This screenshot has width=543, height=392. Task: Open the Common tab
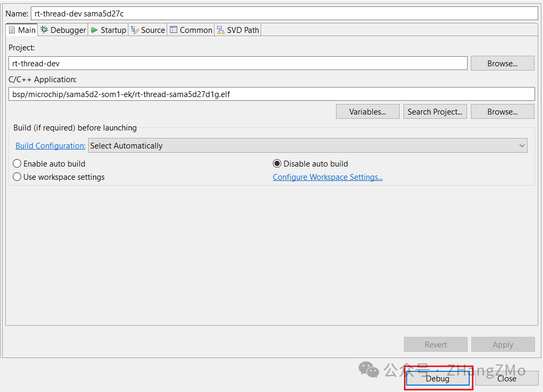[191, 30]
